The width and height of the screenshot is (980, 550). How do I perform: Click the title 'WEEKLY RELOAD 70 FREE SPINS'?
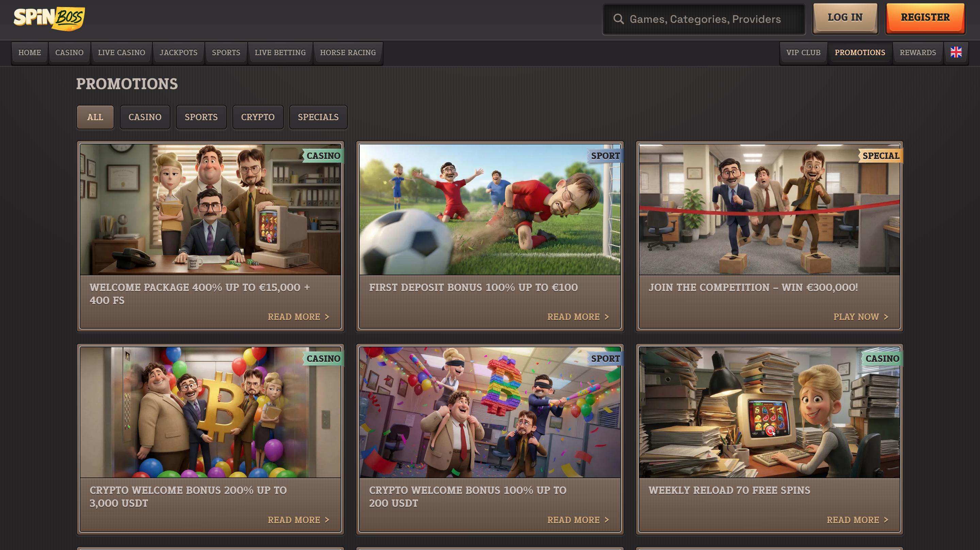729,490
